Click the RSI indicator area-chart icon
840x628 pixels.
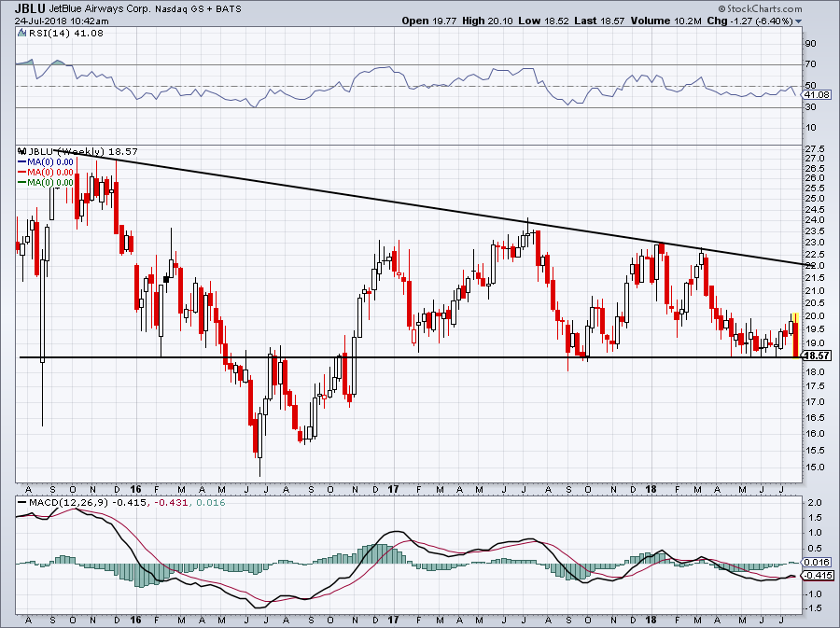[x=21, y=34]
